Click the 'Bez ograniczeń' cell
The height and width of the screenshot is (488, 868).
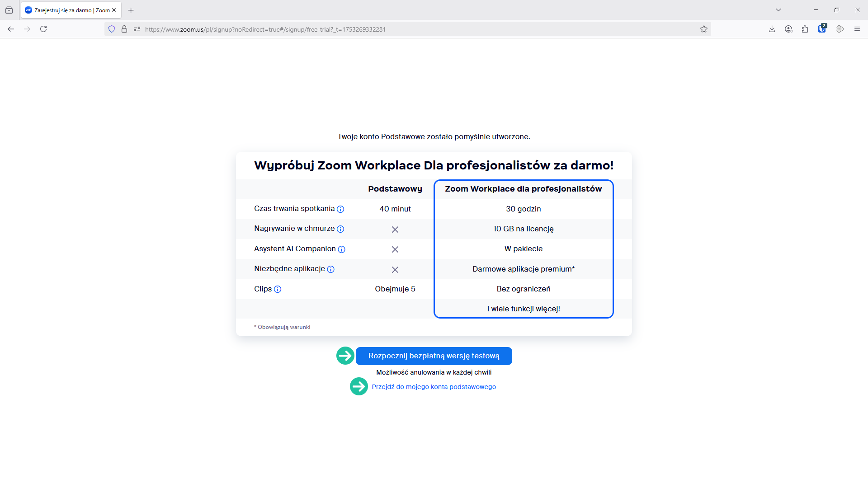click(524, 289)
